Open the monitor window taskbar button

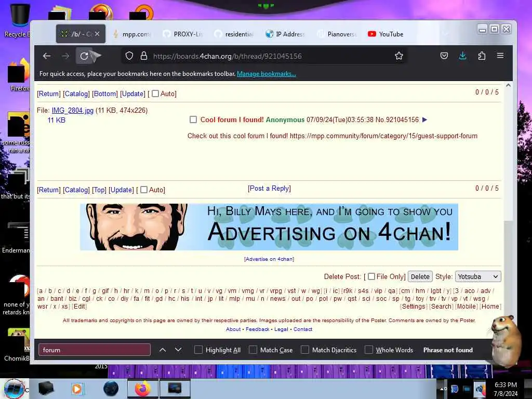pos(175,389)
